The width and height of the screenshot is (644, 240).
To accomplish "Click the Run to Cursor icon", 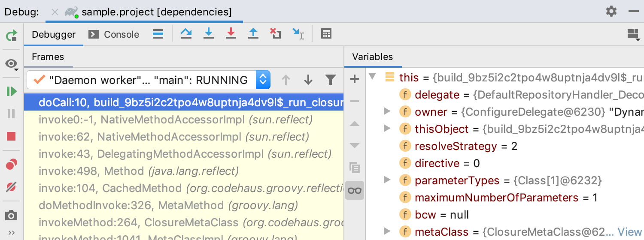I will coord(298,34).
